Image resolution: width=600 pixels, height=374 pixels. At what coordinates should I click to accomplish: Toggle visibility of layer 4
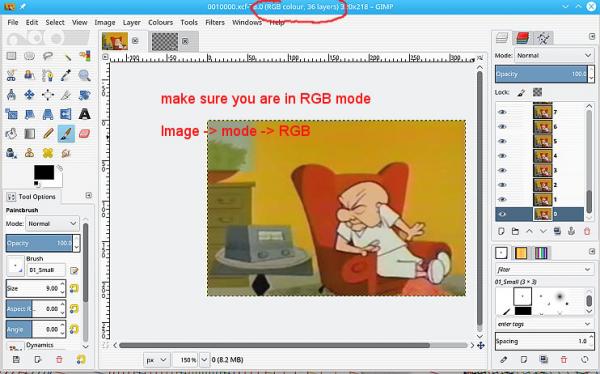click(x=502, y=156)
